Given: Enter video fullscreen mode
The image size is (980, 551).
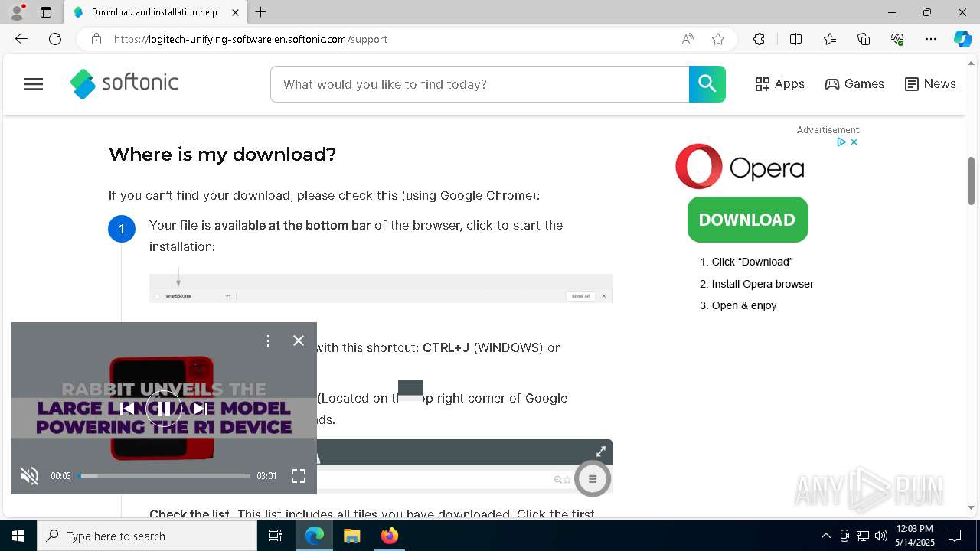Looking at the screenshot, I should [x=299, y=476].
